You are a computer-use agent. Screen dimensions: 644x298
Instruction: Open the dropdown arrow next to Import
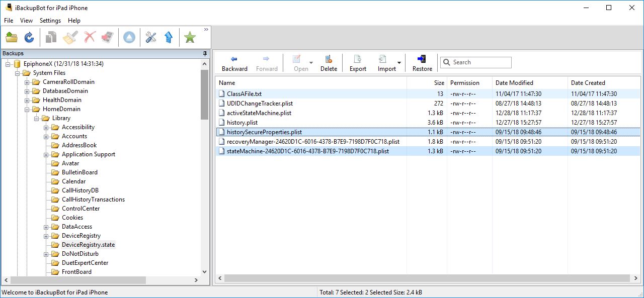pyautogui.click(x=398, y=62)
